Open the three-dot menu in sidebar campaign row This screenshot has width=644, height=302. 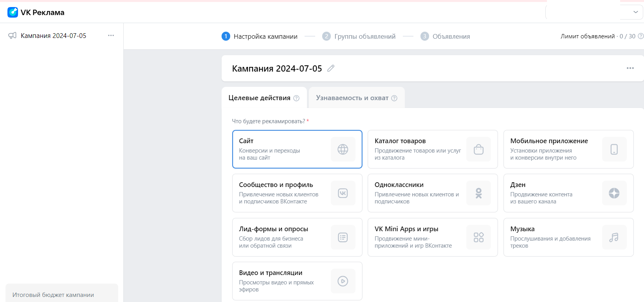111,36
